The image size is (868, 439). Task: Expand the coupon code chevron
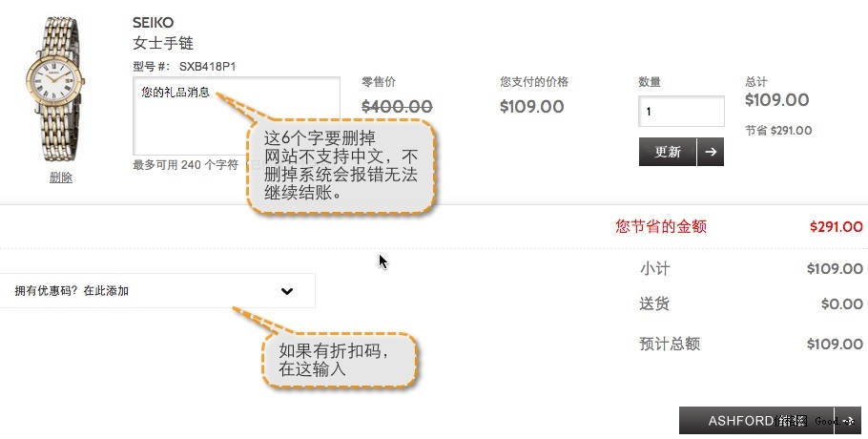point(287,291)
